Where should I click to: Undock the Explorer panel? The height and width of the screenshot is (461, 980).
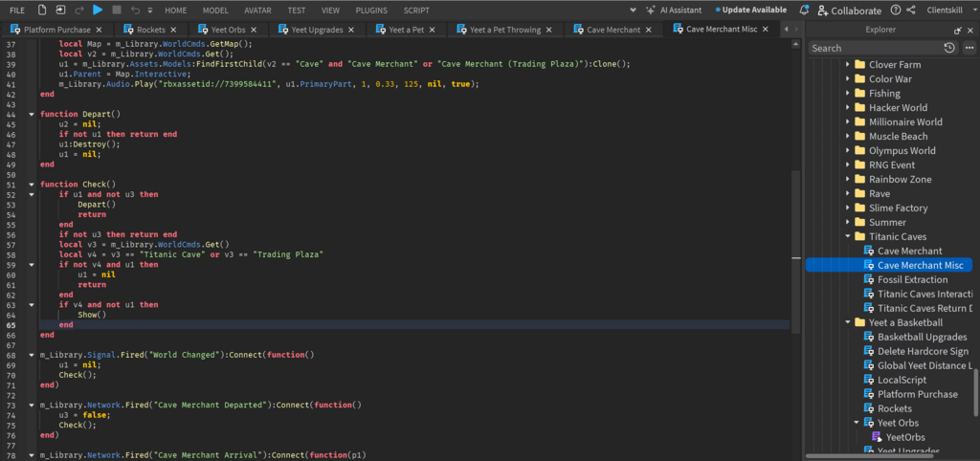click(x=956, y=29)
